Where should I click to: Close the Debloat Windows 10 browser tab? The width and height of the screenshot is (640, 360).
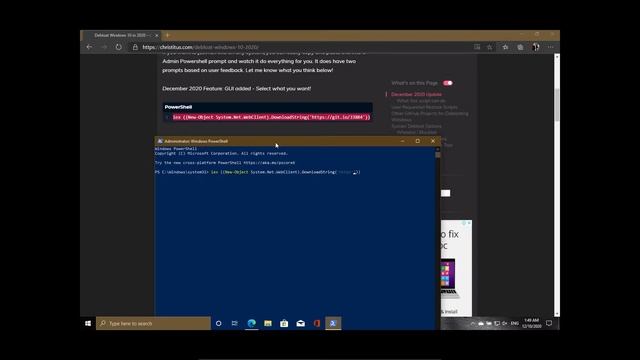click(x=156, y=36)
